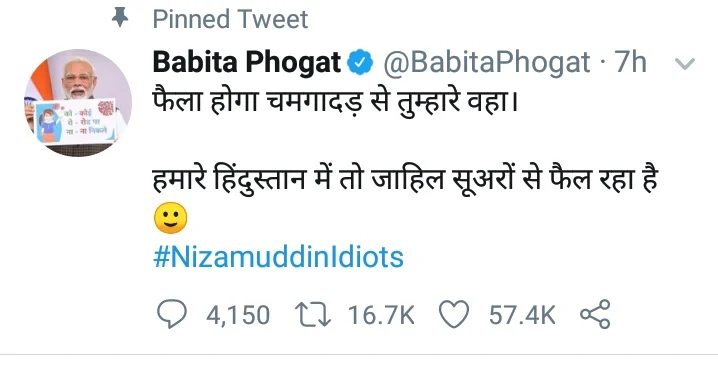Open the Babita Phogat display name

[247, 62]
